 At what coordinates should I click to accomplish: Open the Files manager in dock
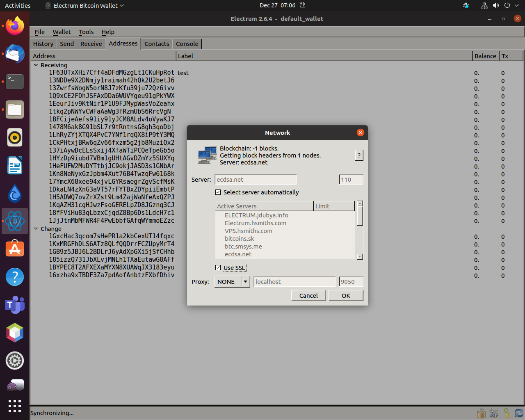(15, 110)
